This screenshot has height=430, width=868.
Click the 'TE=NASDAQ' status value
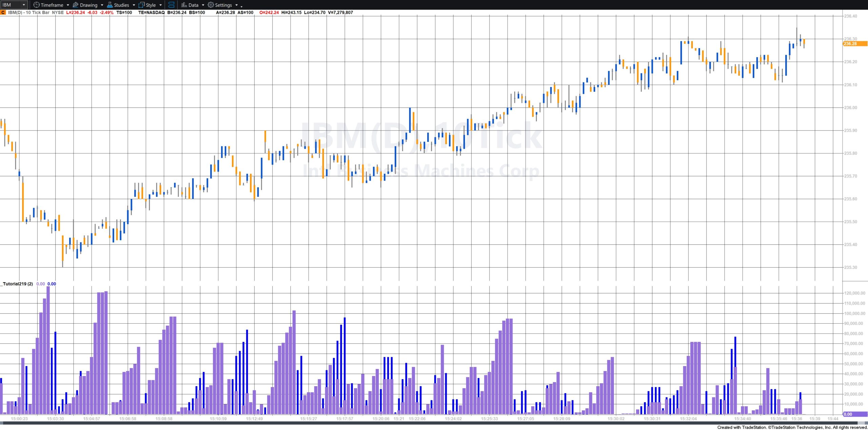pyautogui.click(x=152, y=13)
